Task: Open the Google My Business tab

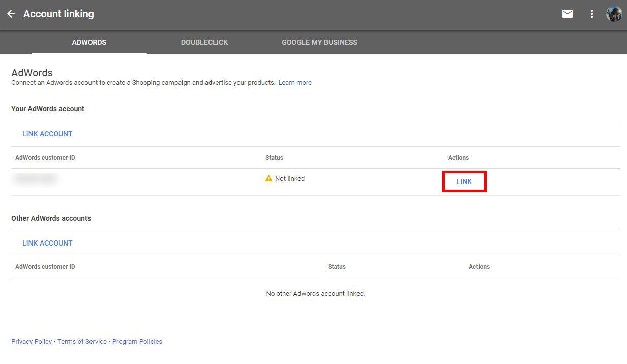Action: [x=320, y=42]
